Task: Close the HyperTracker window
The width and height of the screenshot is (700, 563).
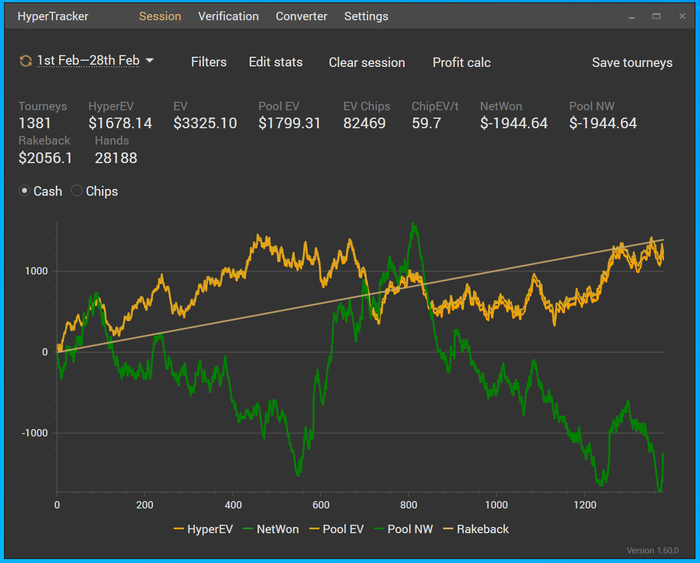Action: (682, 17)
